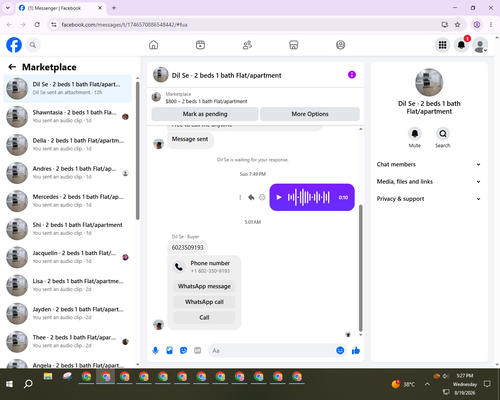Open Dil Se conversation in list
The image size is (500, 400).
point(67,88)
